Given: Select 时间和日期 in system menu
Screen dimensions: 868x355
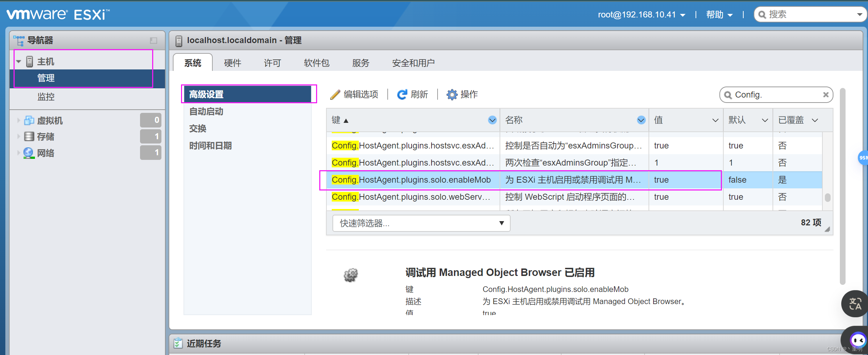Looking at the screenshot, I should tap(248, 146).
